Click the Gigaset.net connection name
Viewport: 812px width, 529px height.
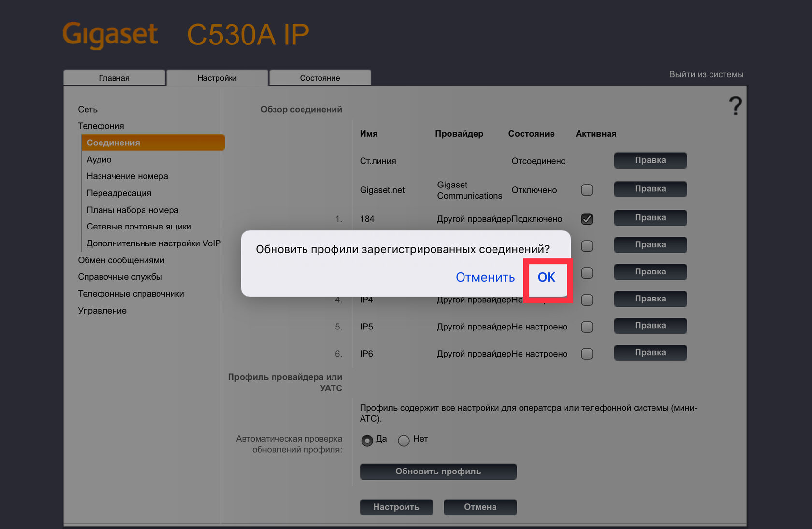(x=382, y=190)
